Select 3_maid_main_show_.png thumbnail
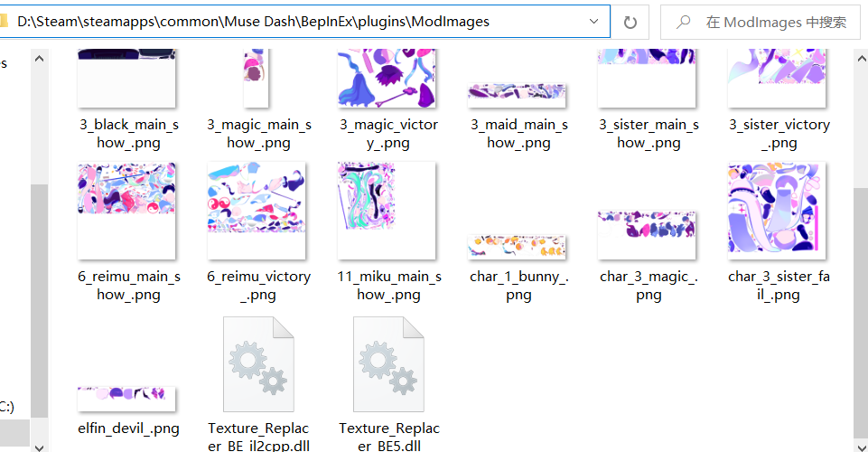This screenshot has width=868, height=452. [x=517, y=95]
